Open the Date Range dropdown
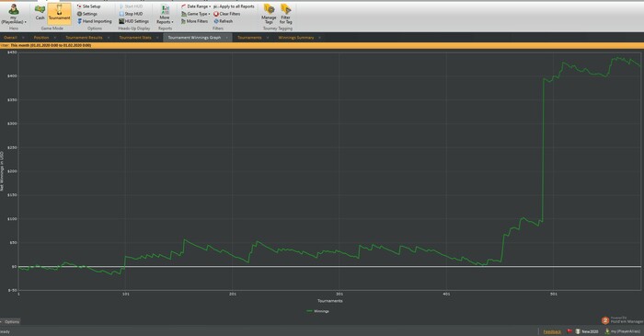Viewport: 644px width, 336px height. tap(196, 6)
